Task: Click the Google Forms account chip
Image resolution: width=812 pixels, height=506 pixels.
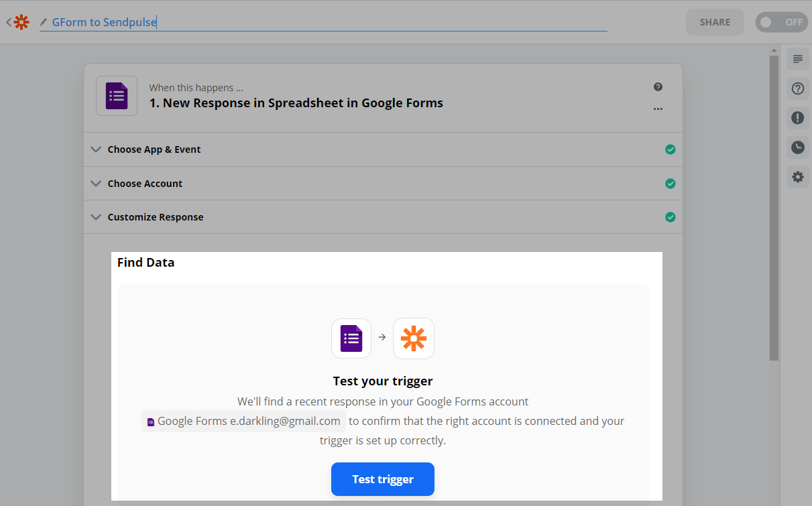Action: coord(243,421)
